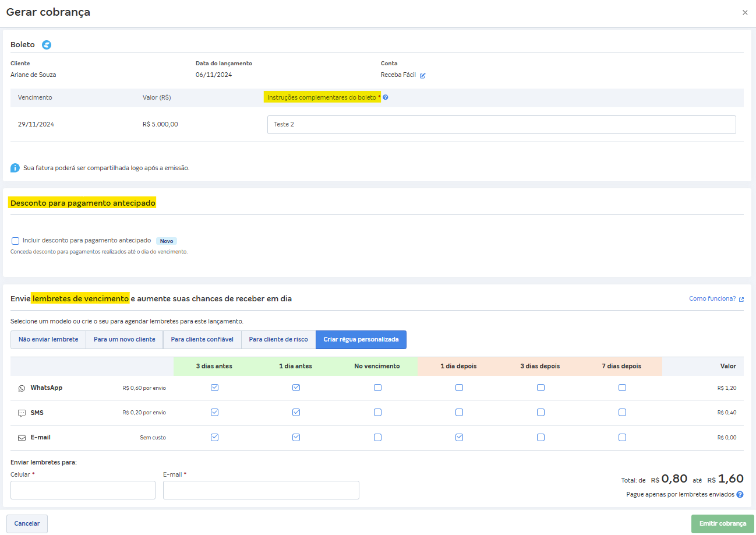756x535 pixels.
Task: Uncheck E-mail 1 dia depois
Action: [x=459, y=437]
